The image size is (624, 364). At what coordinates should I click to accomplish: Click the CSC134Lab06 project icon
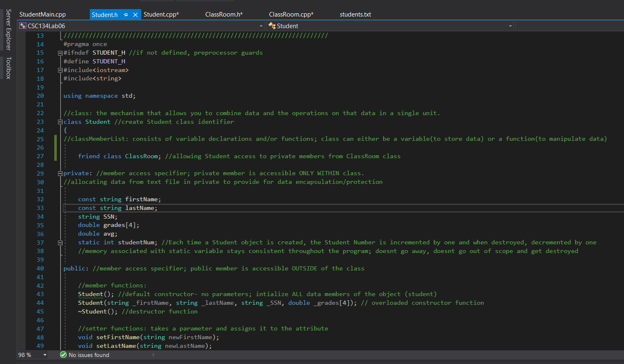click(x=22, y=26)
